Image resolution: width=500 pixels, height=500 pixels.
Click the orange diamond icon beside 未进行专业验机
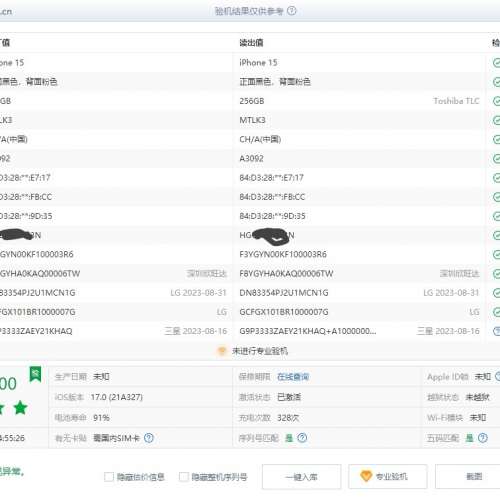(222, 351)
